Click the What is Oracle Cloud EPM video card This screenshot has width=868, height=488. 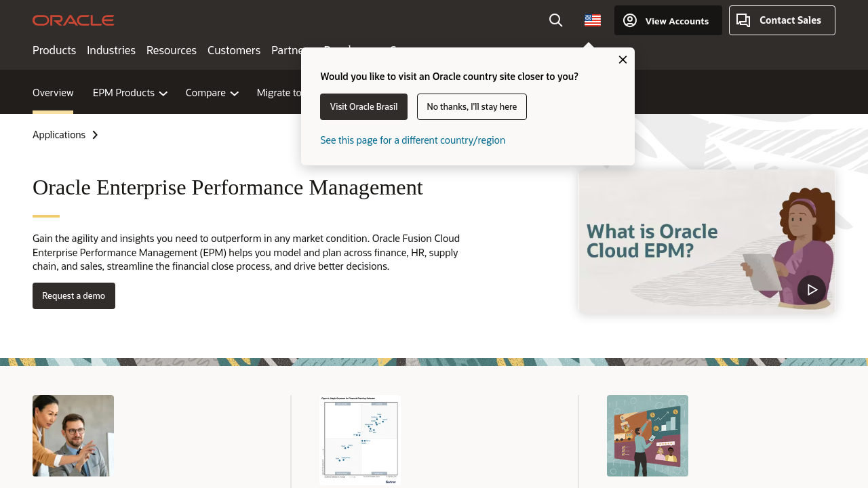[707, 241]
